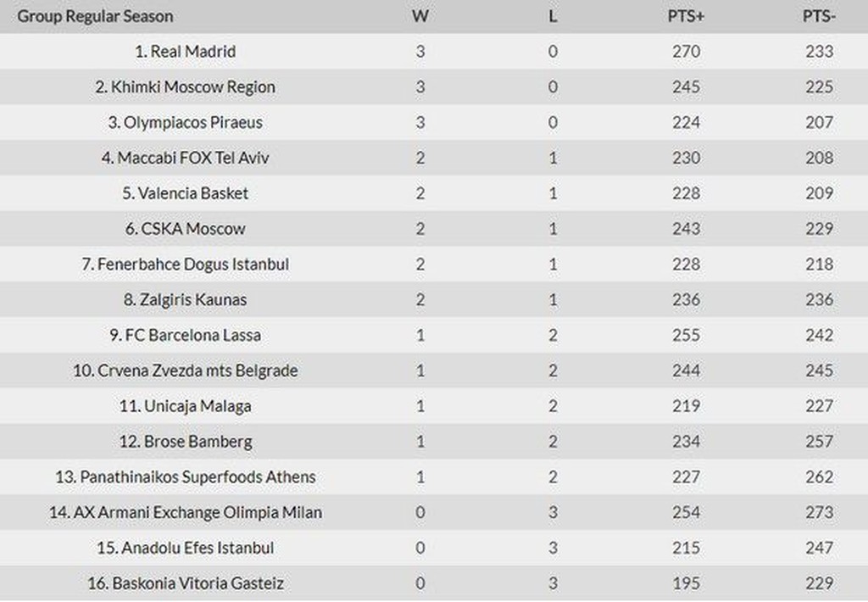Click CSKA Moscow team name

click(x=185, y=229)
